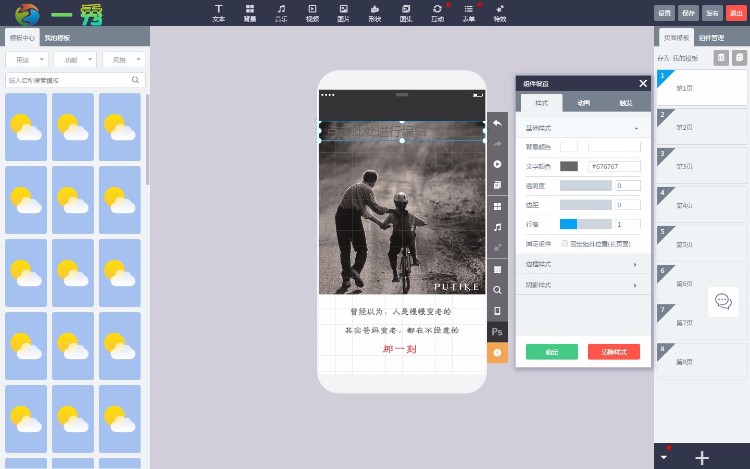Select page 3 thumbnail in page list

click(x=701, y=166)
